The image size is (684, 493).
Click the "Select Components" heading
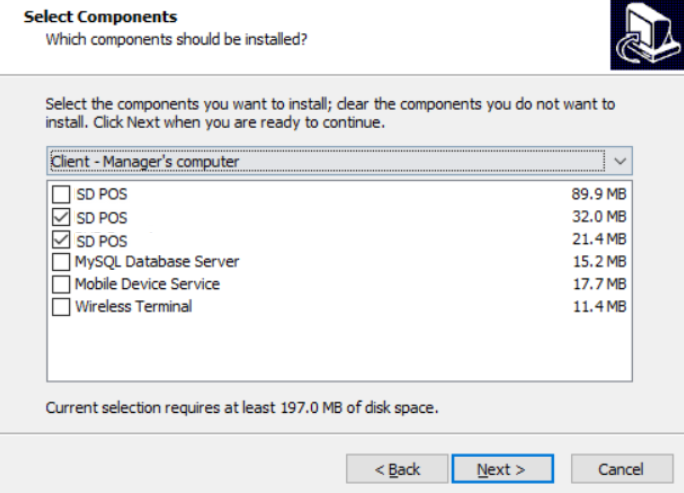pos(100,17)
